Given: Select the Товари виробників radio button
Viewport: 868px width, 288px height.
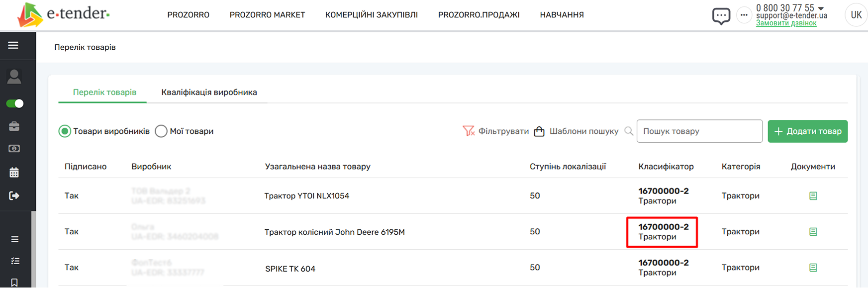Looking at the screenshot, I should 65,131.
